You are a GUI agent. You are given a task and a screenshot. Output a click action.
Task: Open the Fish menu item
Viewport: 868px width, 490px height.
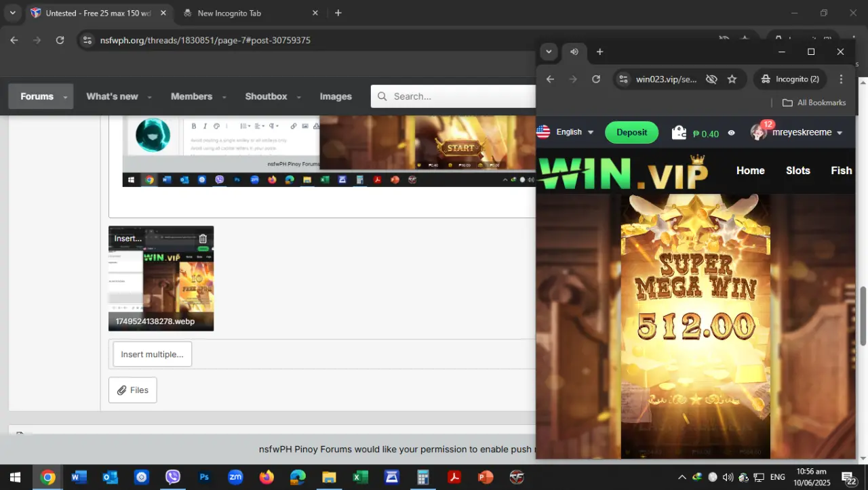(x=842, y=171)
